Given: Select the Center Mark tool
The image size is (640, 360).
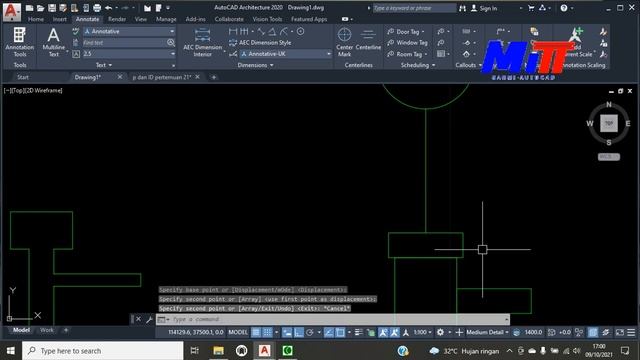Looking at the screenshot, I should point(344,42).
